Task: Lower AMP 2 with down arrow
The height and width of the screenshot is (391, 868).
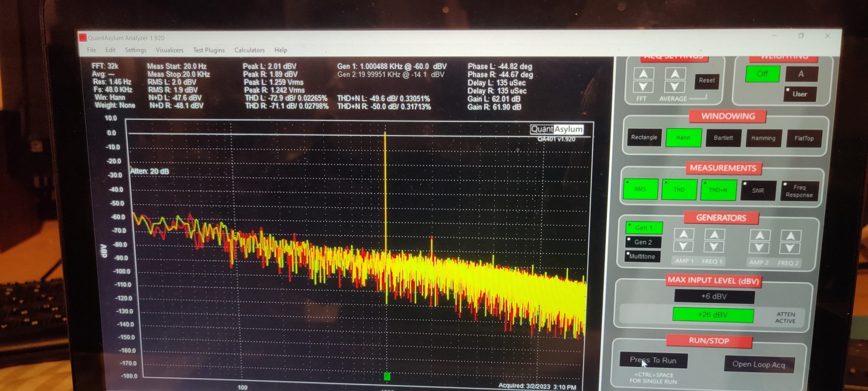Action: (759, 248)
